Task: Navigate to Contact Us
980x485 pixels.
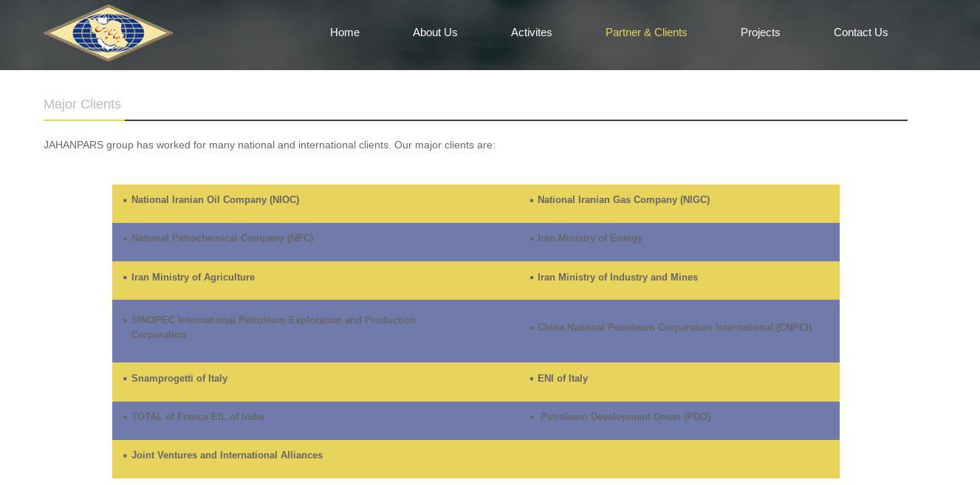Action: [x=860, y=32]
